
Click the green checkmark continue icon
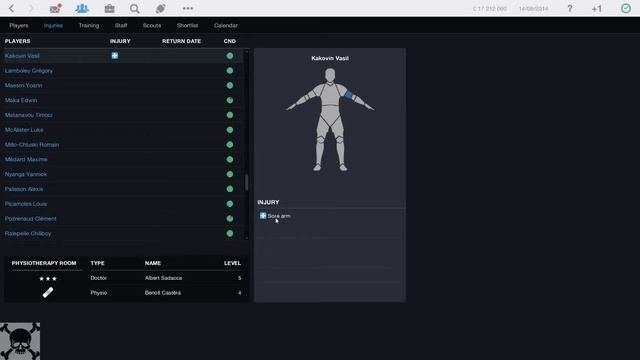click(626, 8)
